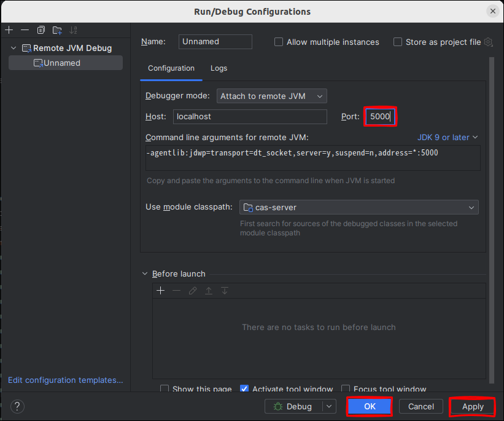
Task: Click into the Port input field
Action: pyautogui.click(x=380, y=116)
